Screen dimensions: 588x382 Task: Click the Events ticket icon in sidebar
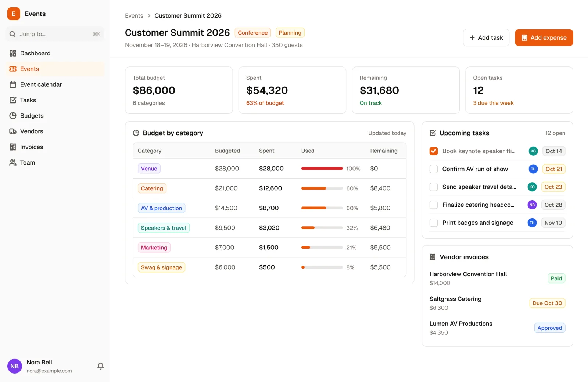pos(13,69)
